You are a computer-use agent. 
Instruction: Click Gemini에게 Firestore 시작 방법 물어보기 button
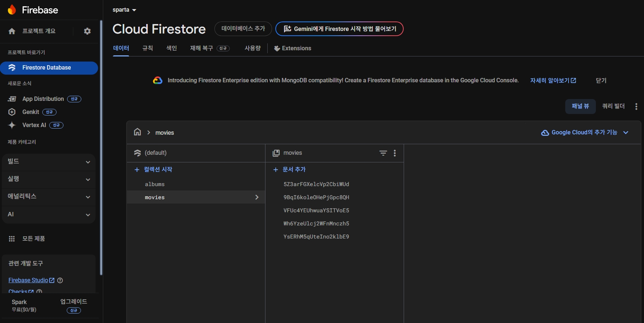[340, 29]
